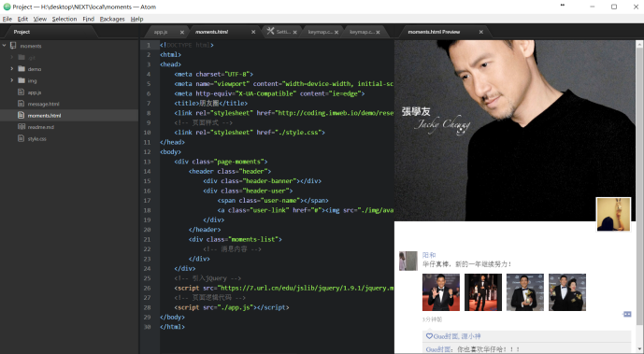Open the first red carpet photo thumbnail

[441, 292]
